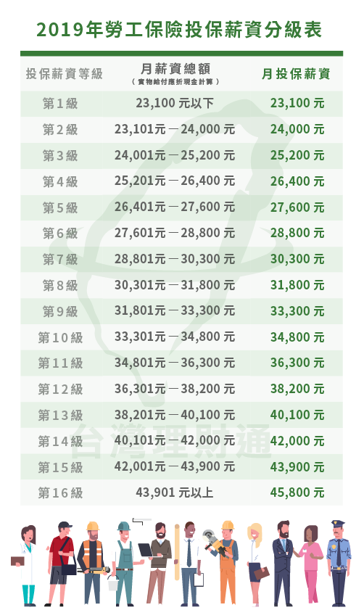364x610 pixels.
Task: Click the 月投保薪資 column header
Action: 296,73
